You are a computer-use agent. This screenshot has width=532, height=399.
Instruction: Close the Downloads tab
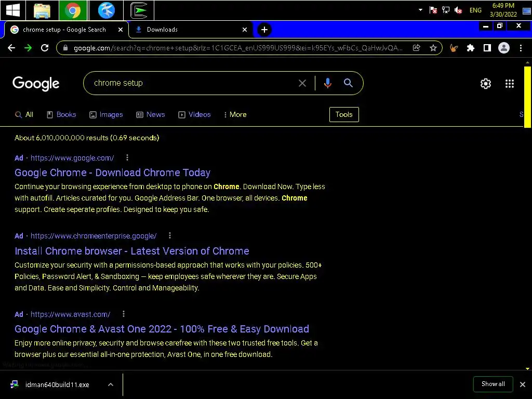point(245,30)
